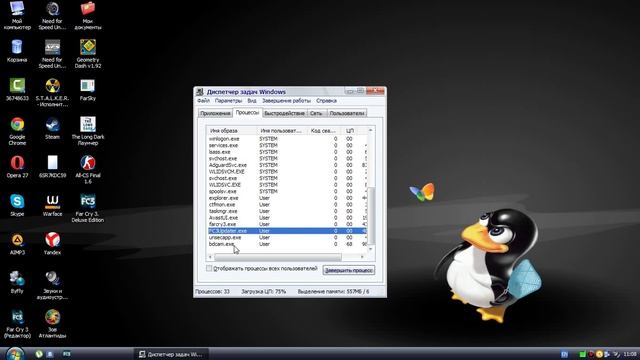Click the process list horizontal scrollbar thumb
Viewport: 640px width, 360px height.
(x=278, y=257)
